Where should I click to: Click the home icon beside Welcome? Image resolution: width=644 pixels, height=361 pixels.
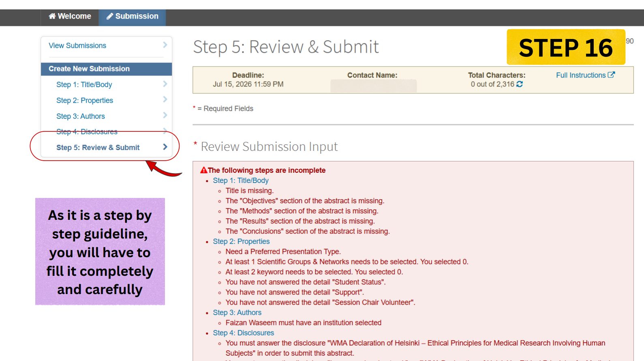tap(52, 16)
